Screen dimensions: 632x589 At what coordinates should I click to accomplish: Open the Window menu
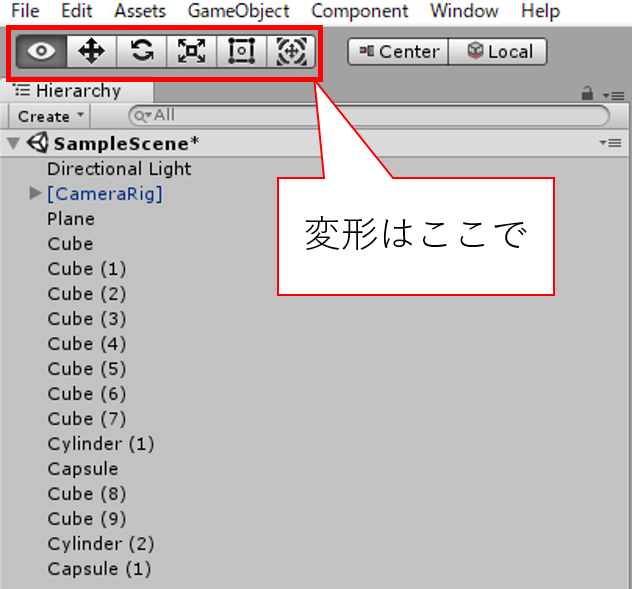[x=464, y=11]
